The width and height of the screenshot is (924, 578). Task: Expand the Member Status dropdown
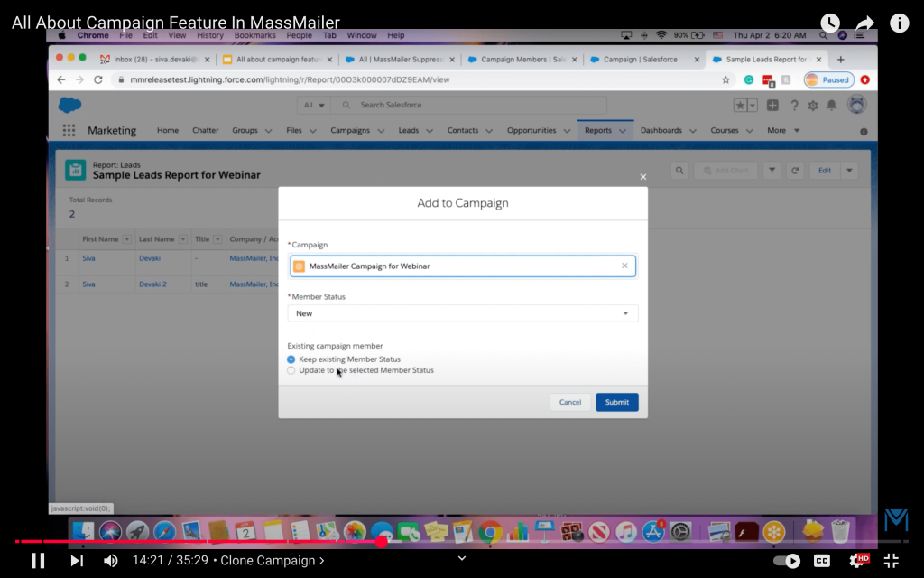462,313
